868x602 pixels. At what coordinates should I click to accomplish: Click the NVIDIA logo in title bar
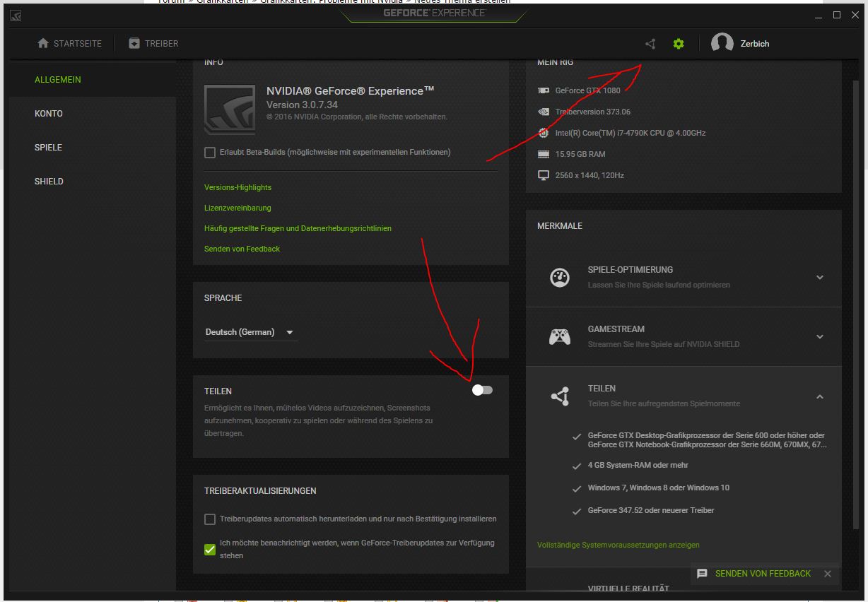(x=16, y=15)
